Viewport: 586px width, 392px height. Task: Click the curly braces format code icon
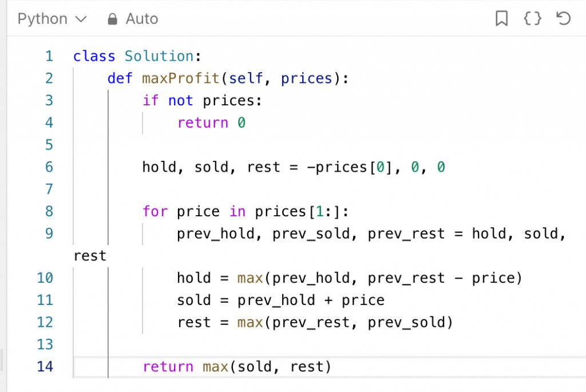532,19
